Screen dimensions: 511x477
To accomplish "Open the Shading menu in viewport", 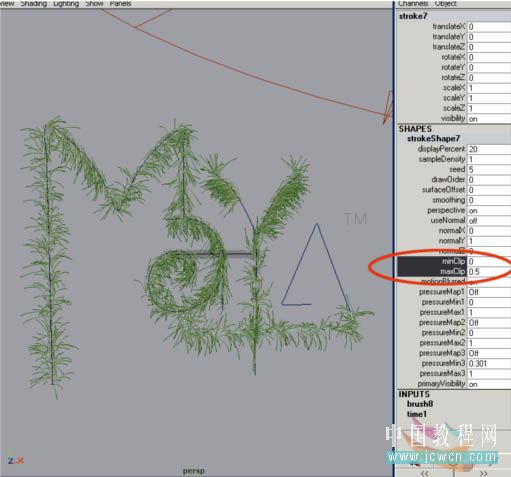I will [33, 4].
